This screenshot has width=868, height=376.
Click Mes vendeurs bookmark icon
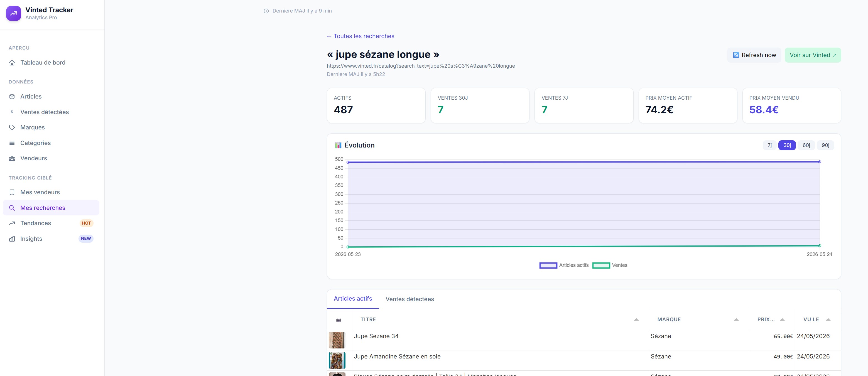pyautogui.click(x=12, y=192)
